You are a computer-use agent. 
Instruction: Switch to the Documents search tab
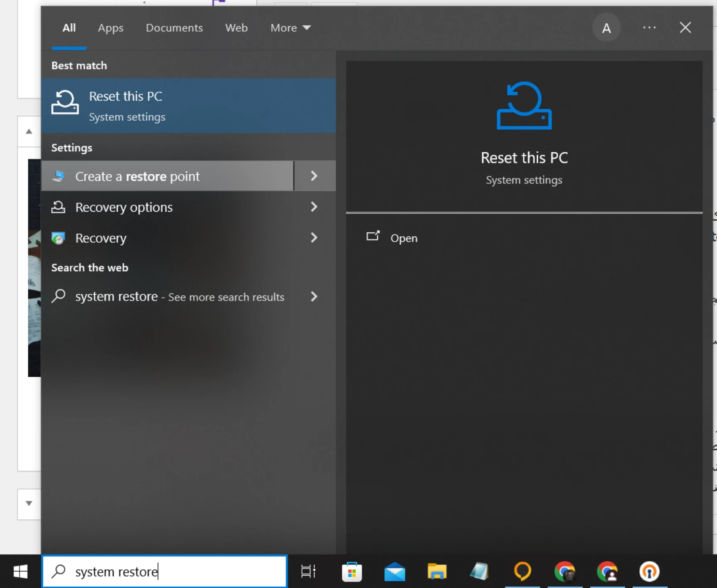pos(174,28)
